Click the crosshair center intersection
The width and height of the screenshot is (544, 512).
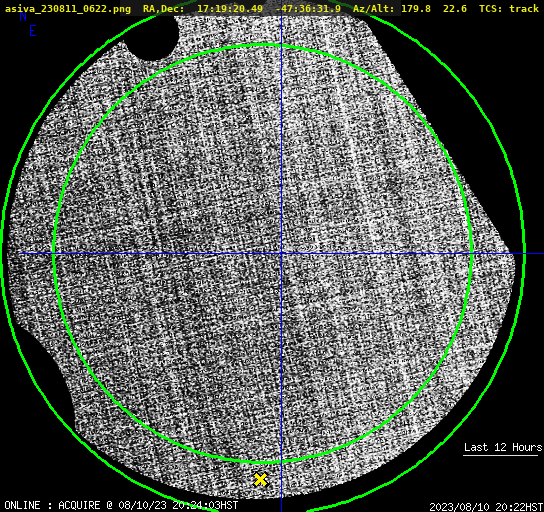[281, 254]
